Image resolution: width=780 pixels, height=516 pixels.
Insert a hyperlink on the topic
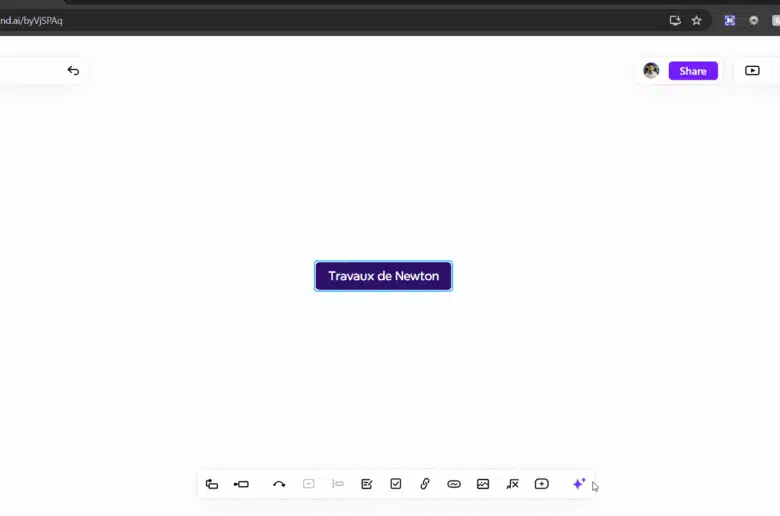[454, 484]
